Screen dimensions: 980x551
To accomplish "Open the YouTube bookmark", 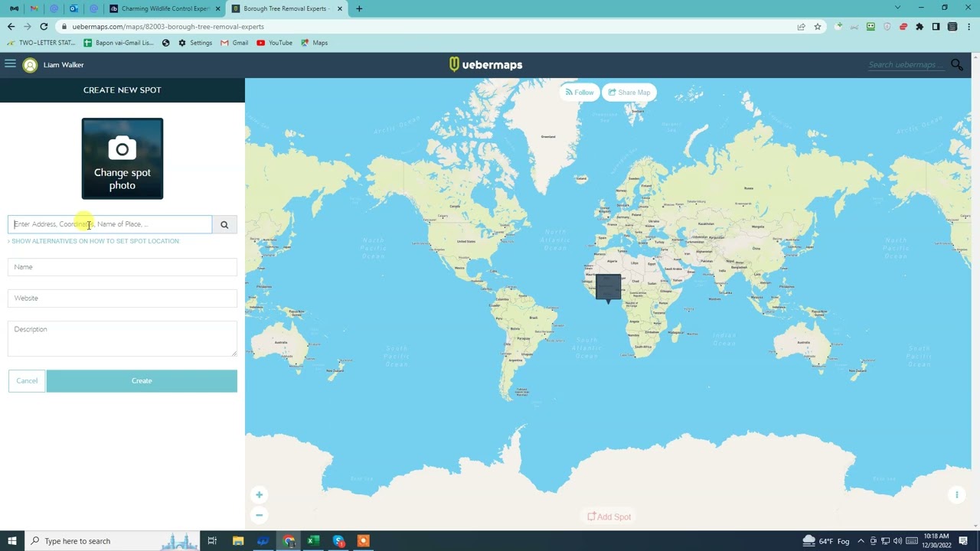I will coord(275,43).
